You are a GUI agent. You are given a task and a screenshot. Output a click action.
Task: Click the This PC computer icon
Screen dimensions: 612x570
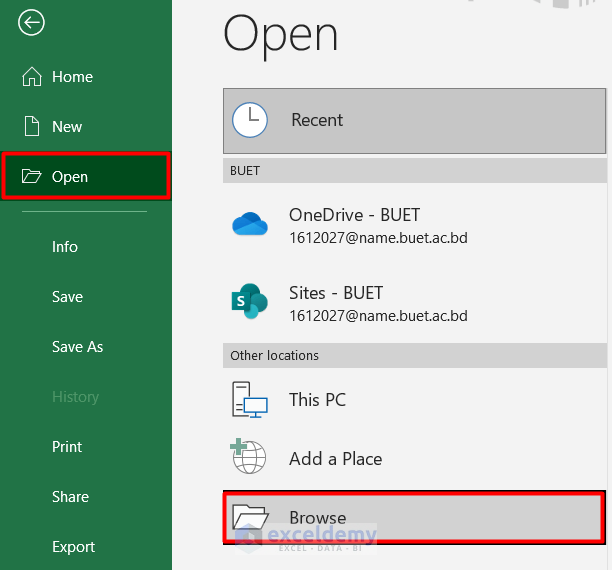tap(250, 400)
